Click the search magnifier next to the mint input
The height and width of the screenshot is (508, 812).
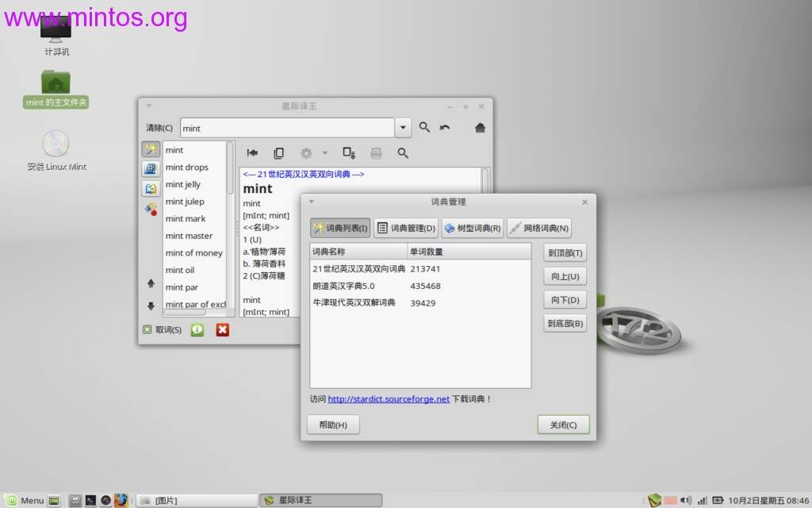pos(424,127)
